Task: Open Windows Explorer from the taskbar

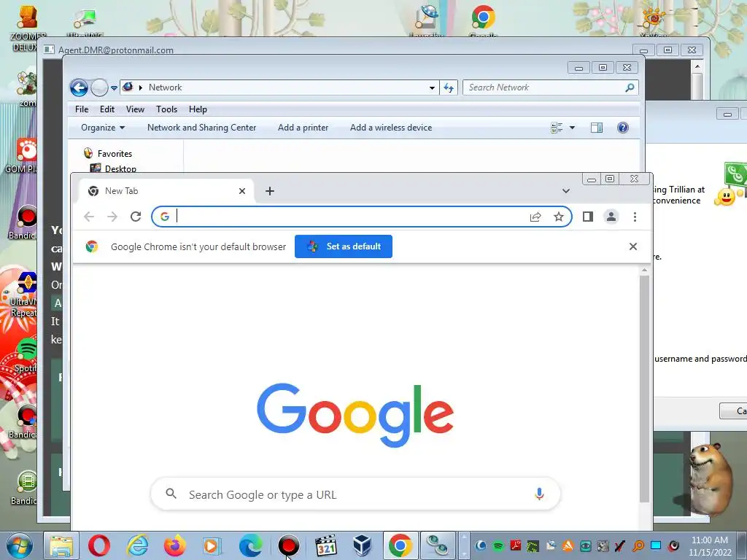Action: [61, 545]
